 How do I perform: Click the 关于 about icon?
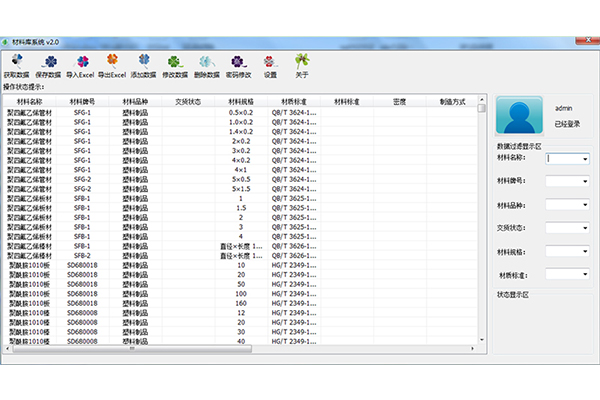301,64
